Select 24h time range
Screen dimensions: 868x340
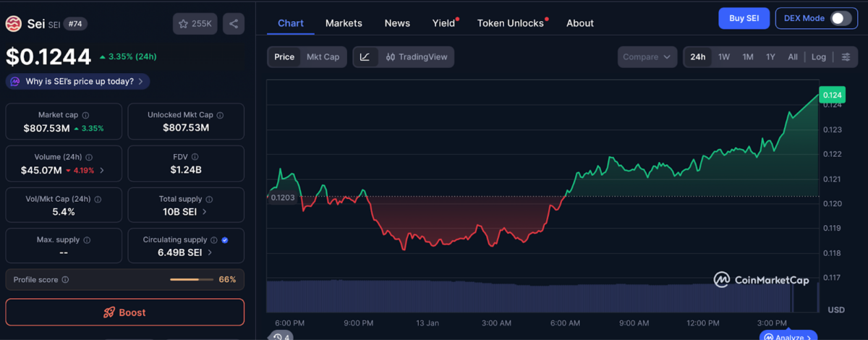698,57
